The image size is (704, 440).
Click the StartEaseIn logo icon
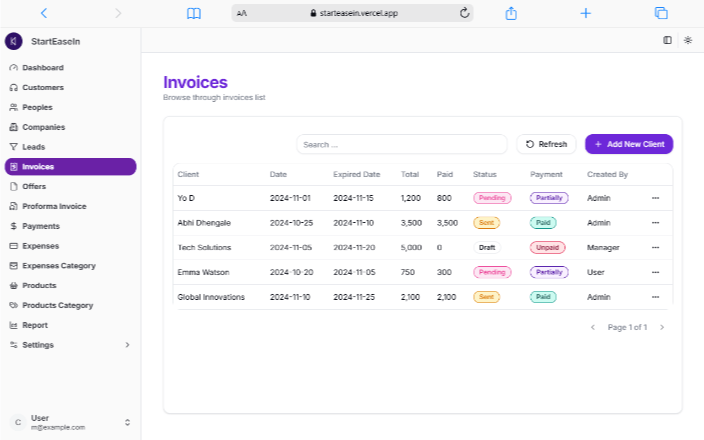point(14,41)
